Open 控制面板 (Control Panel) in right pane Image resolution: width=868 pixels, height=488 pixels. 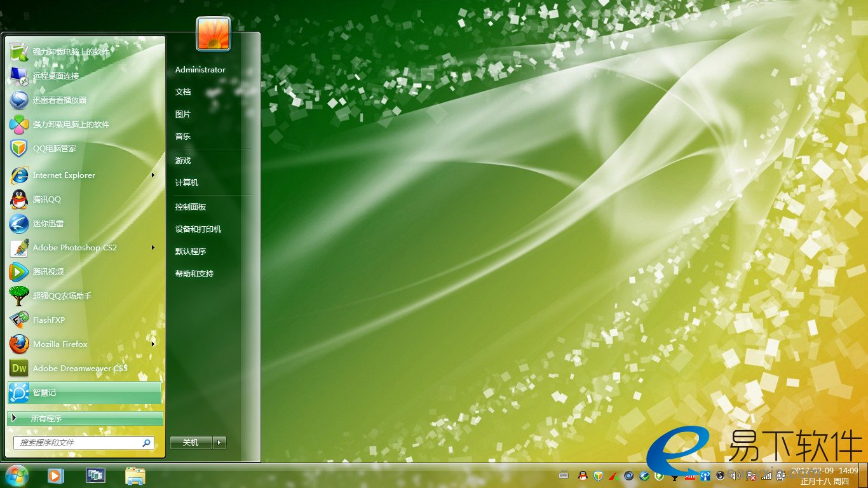191,207
